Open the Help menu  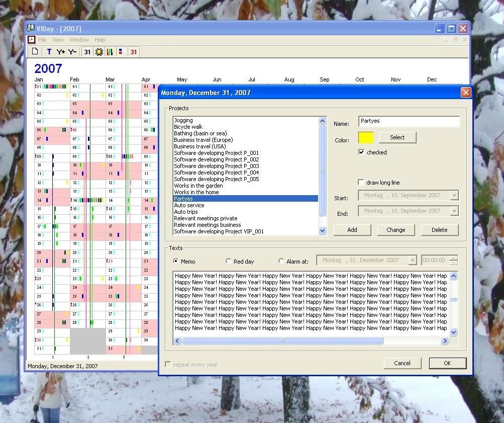(100, 40)
